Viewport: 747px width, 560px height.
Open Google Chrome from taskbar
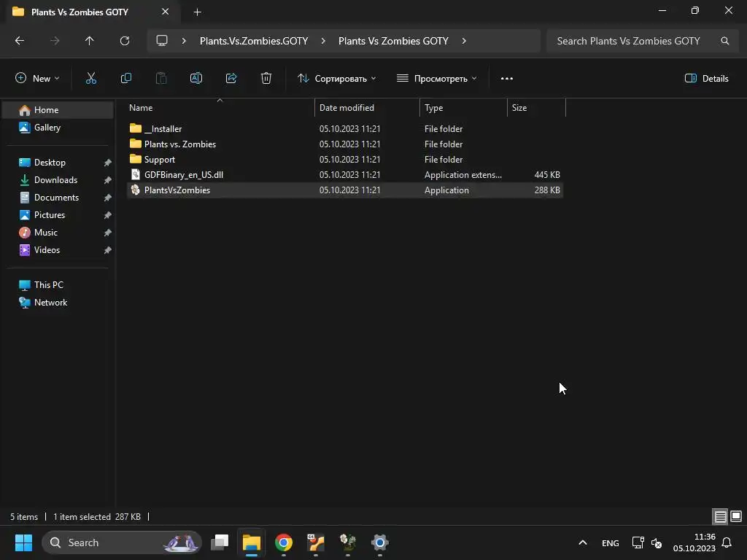[284, 542]
